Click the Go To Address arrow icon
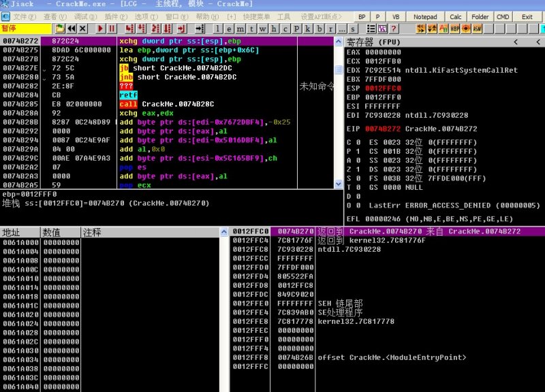 click(200, 29)
